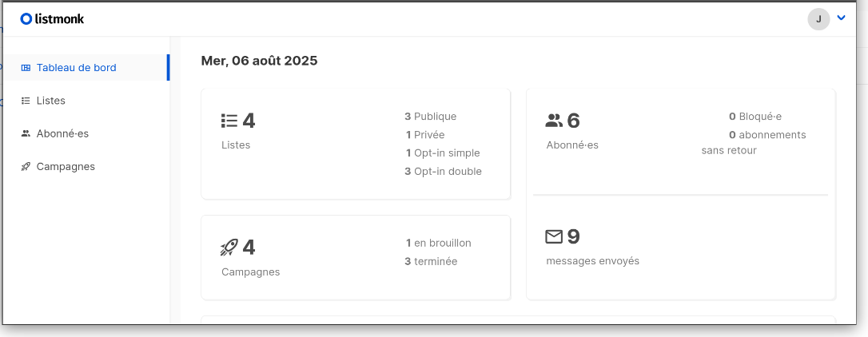Navigate to Abonné·es page
This screenshot has height=337, width=868.
click(x=62, y=133)
